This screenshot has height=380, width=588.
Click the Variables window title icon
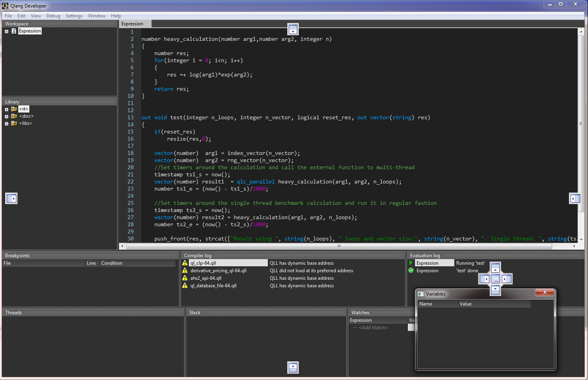pos(421,294)
